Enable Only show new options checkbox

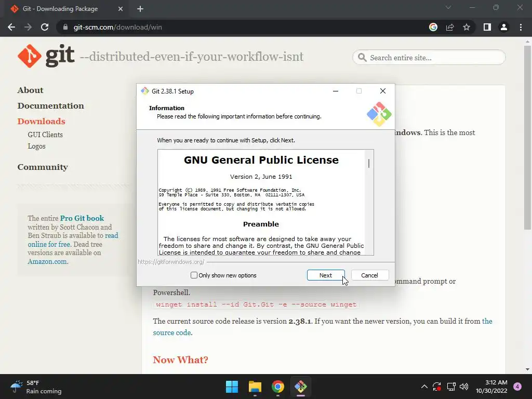(x=194, y=275)
